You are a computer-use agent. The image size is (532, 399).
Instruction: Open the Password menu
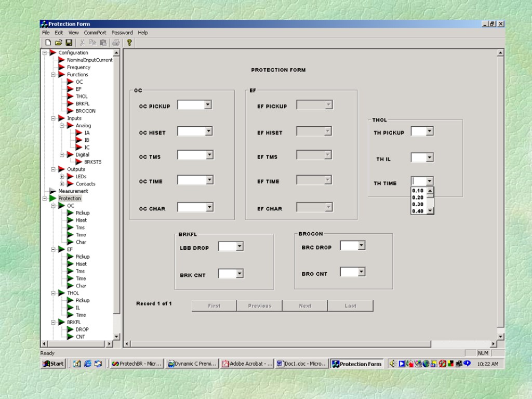point(122,33)
